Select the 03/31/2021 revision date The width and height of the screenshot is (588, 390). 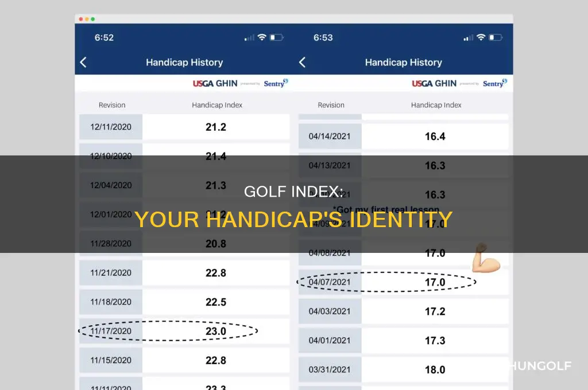(330, 370)
